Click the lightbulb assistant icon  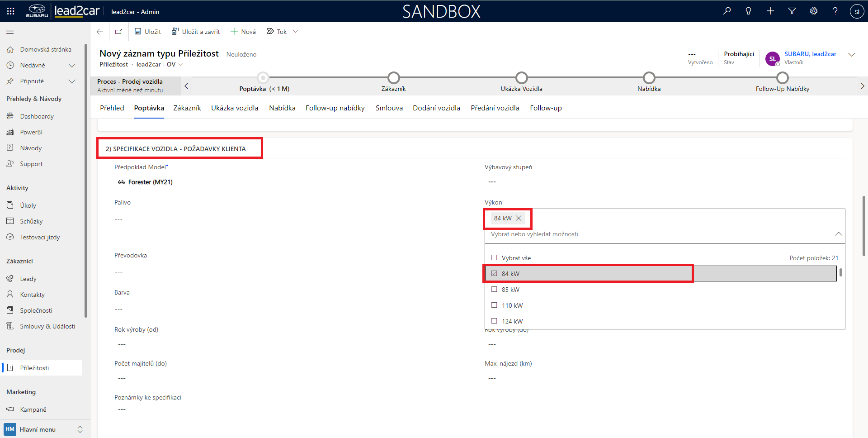click(x=749, y=11)
